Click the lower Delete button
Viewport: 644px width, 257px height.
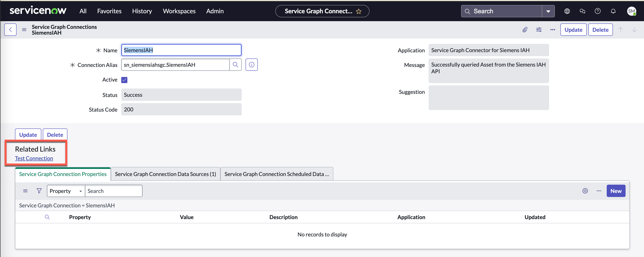(x=55, y=135)
